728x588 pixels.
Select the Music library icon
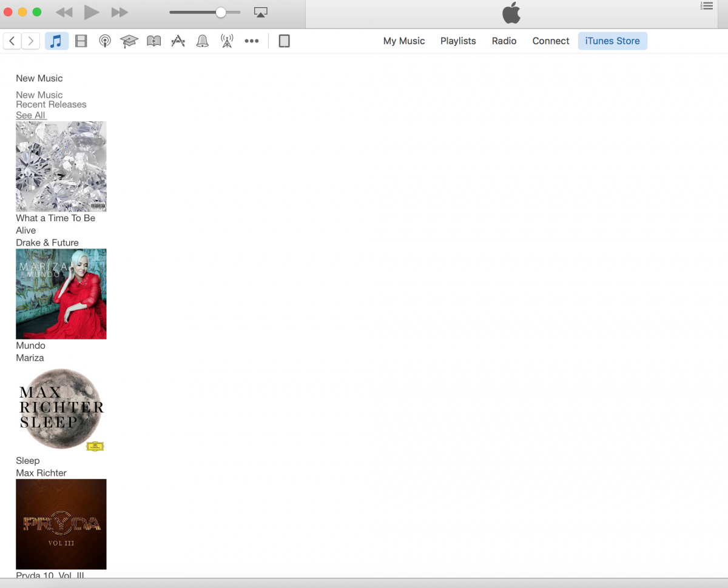pyautogui.click(x=56, y=41)
